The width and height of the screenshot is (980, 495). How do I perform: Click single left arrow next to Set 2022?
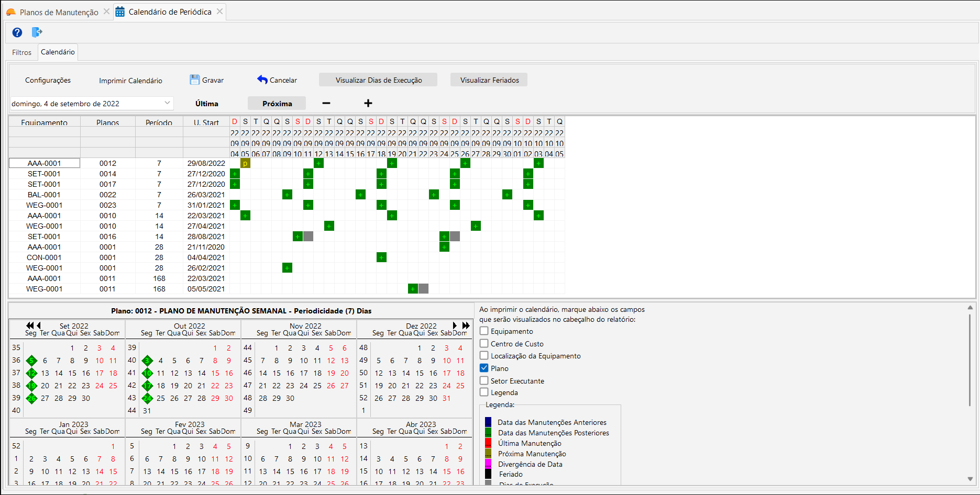coord(39,325)
